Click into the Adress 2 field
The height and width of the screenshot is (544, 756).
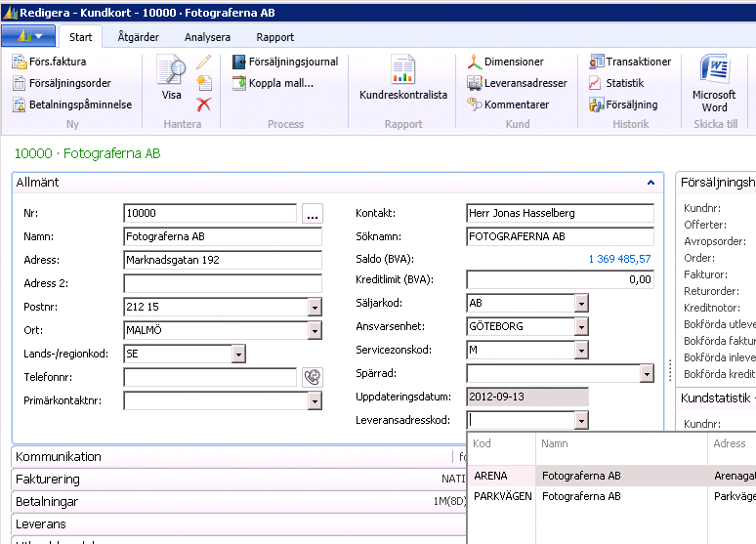click(223, 283)
